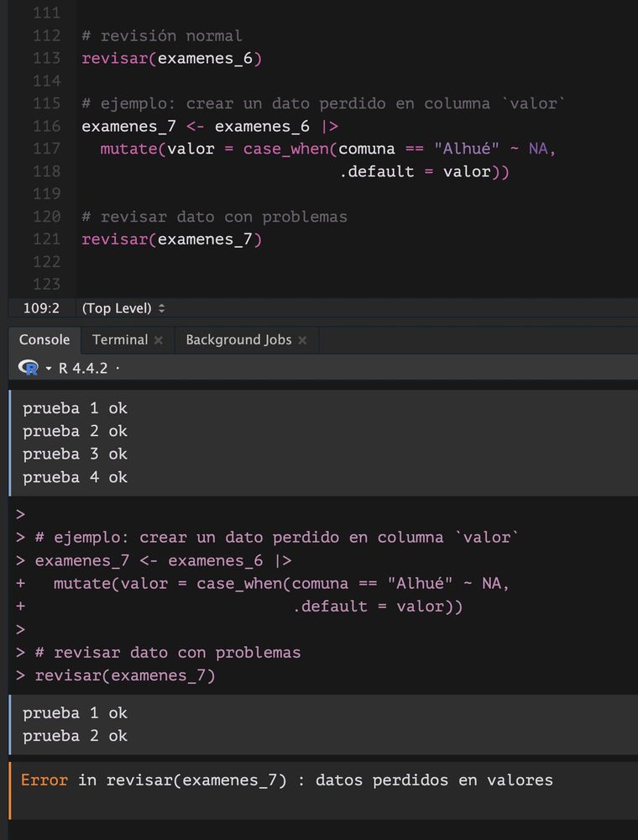
Task: Click 'revisar(examenes_7)' on editor line 121
Action: (172, 239)
